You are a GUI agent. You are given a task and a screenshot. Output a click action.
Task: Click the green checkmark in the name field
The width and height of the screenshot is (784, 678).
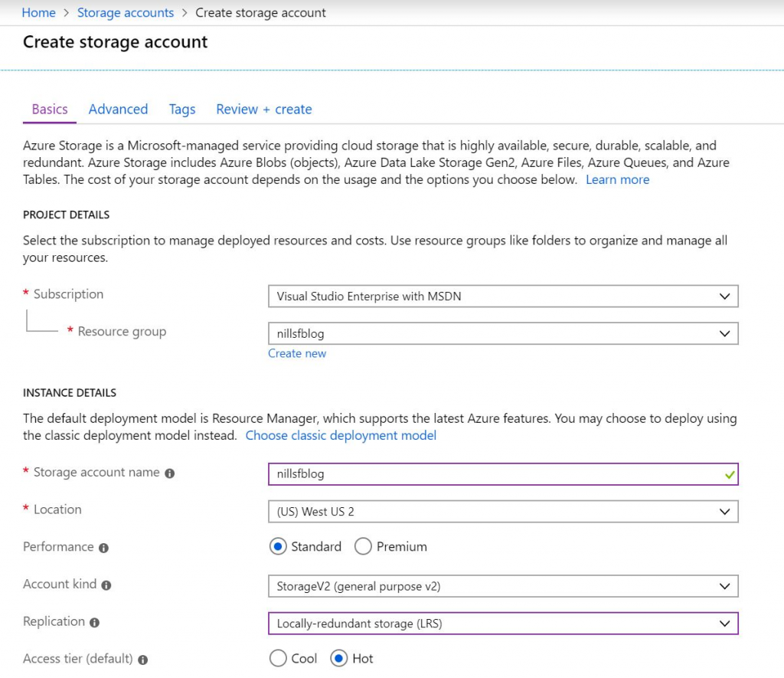pyautogui.click(x=730, y=474)
